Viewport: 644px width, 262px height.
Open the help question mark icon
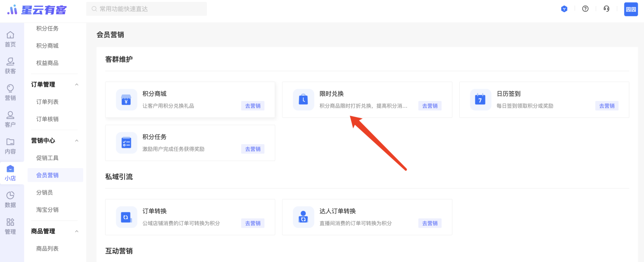click(x=585, y=9)
